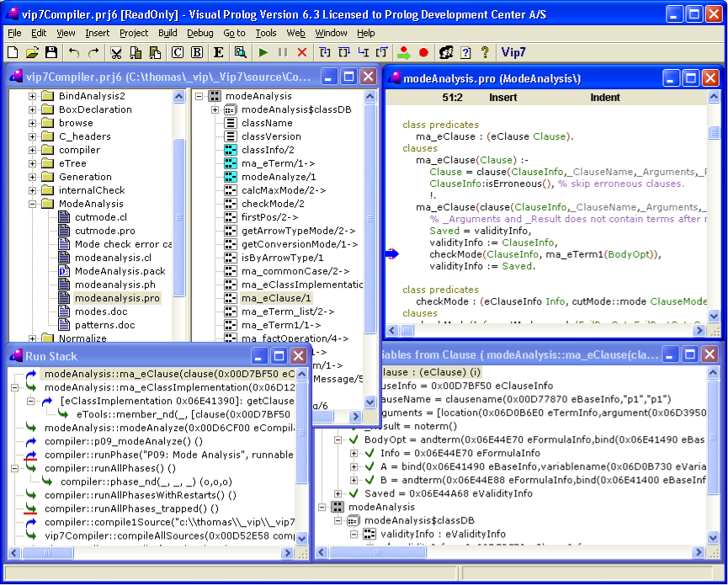Click the code editor vertical scrollbar thumb

click(x=714, y=132)
